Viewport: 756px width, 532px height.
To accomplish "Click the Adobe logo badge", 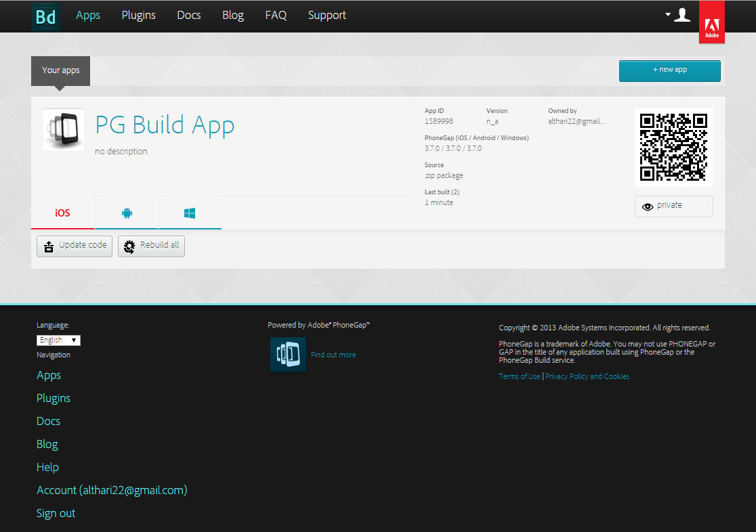I will click(x=712, y=22).
